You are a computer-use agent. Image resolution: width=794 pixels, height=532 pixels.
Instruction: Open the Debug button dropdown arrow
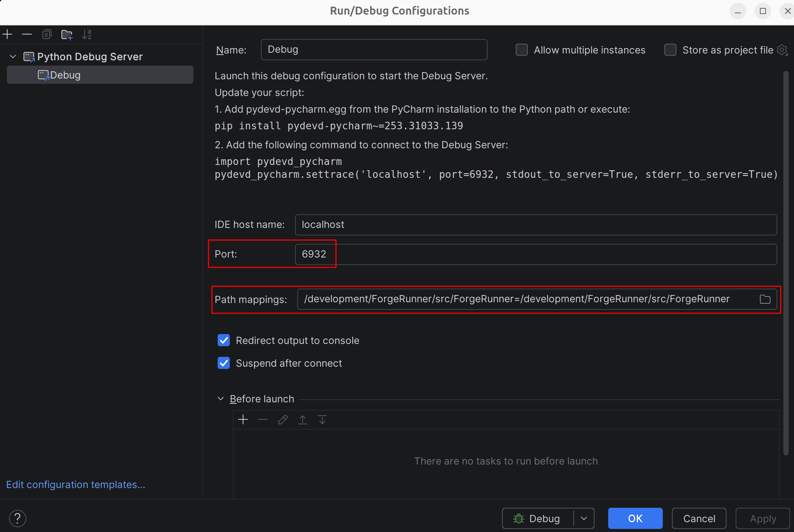pyautogui.click(x=584, y=518)
